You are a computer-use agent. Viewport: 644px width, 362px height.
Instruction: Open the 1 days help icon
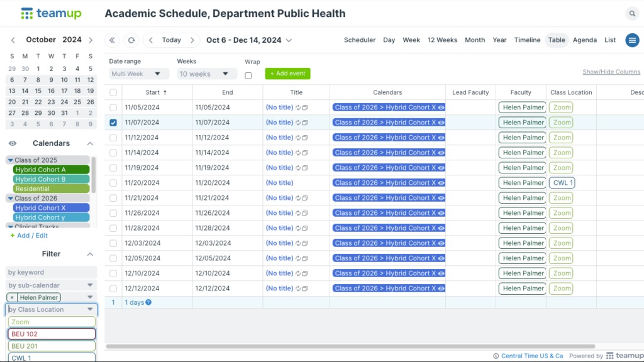pyautogui.click(x=148, y=302)
